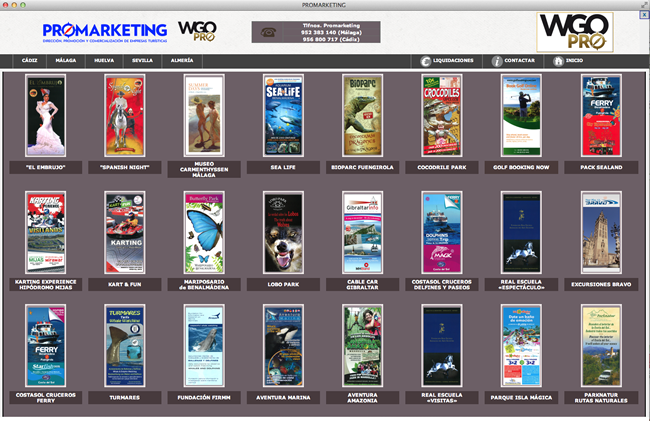This screenshot has height=421, width=650.
Task: Open the Costasol Cruceros dolphins brochure
Action: click(x=441, y=232)
